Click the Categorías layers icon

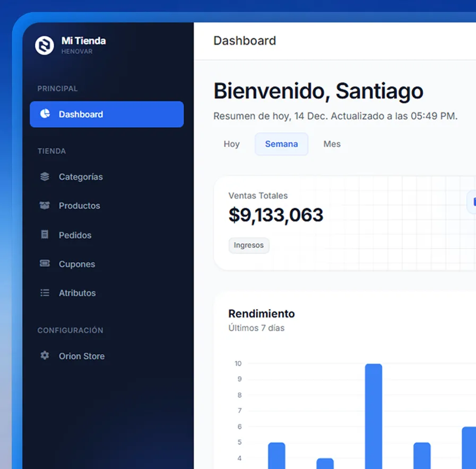(x=45, y=176)
